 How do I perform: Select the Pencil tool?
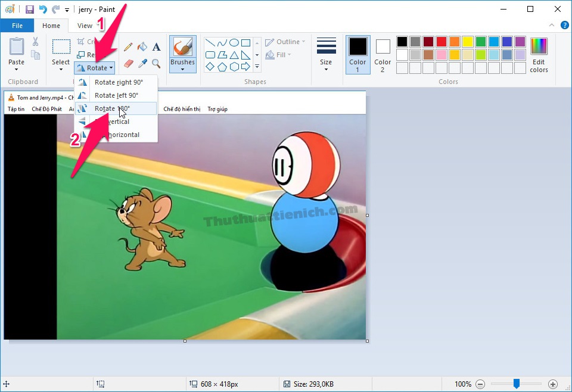(128, 47)
